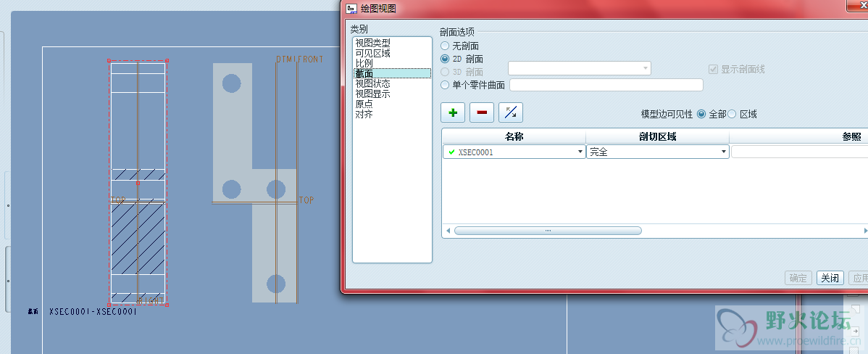Click the 参照 cell in the XSEC0001 row
Viewport: 868px width, 354px height.
[799, 152]
